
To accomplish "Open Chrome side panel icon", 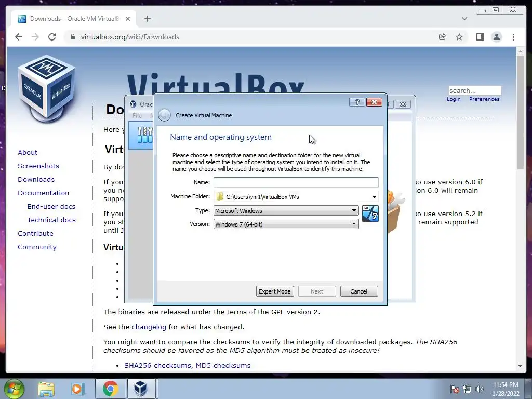I will pos(480,37).
